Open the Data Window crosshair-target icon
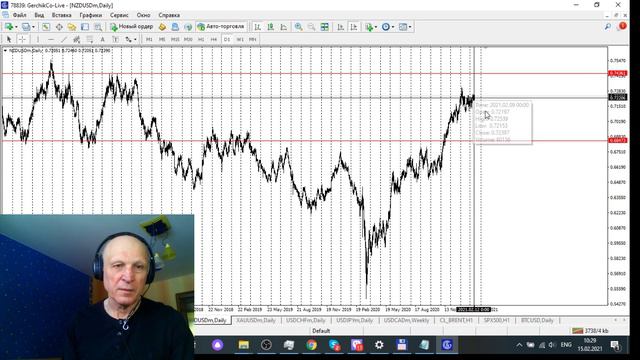 [x=59, y=27]
